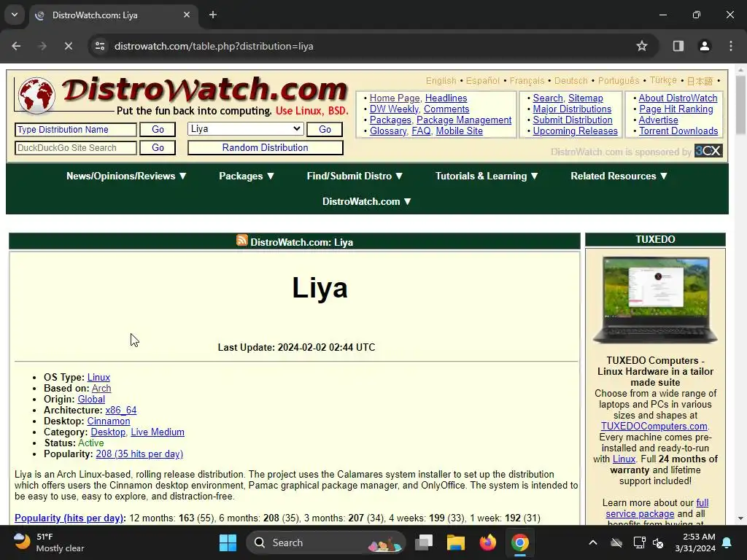
Task: Click the browser address bar URL
Action: 214,46
